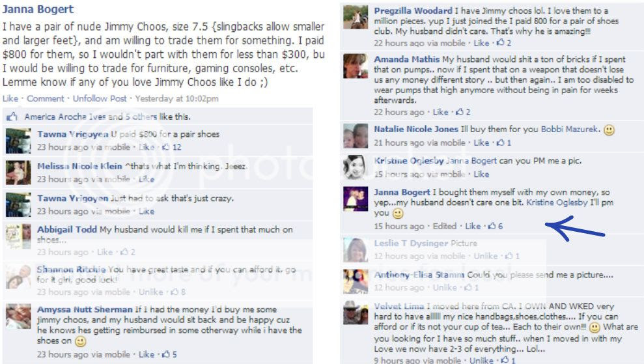
Task: Click the Edited link on Janna's reply
Action: (444, 226)
